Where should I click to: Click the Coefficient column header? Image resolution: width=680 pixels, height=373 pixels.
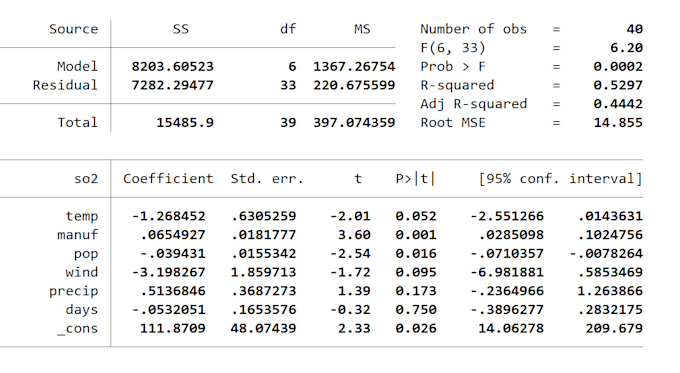[168, 179]
